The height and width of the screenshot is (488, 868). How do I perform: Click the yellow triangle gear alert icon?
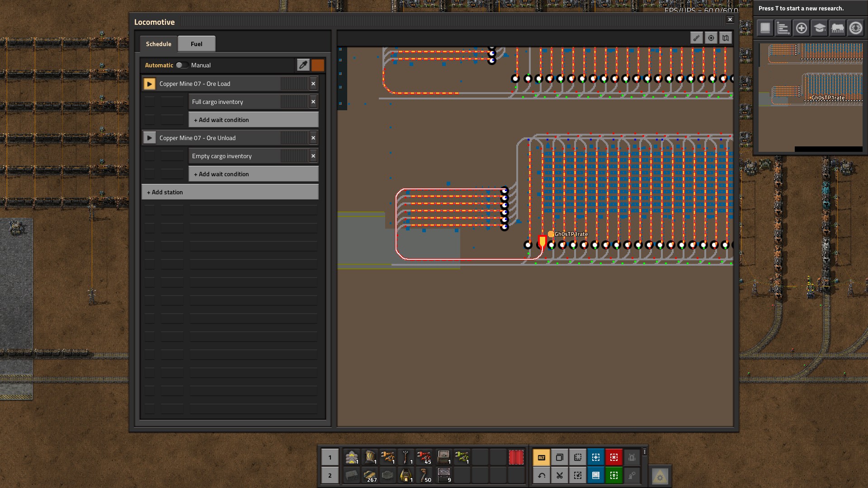[660, 476]
